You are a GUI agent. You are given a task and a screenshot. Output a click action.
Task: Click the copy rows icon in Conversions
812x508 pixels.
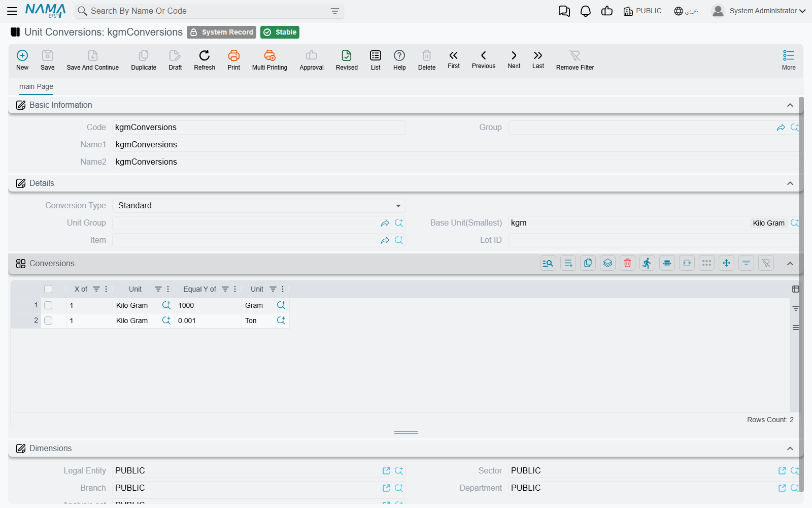click(588, 263)
